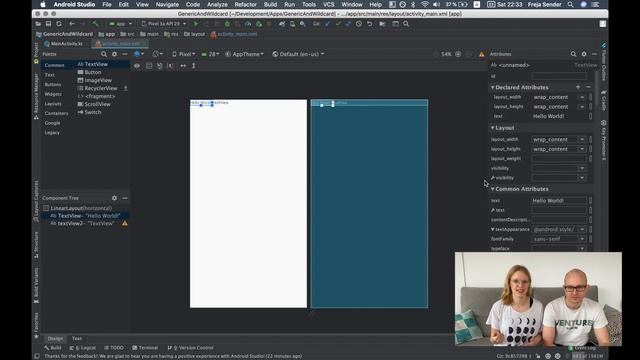
Task: Open the TODO tool window
Action: coord(114,348)
